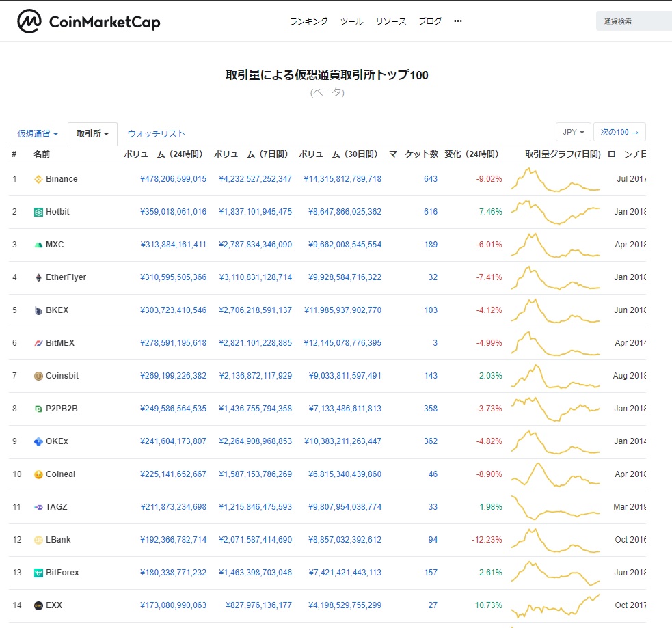Viewport: 672px width, 628px height.
Task: Click BKEX 30-day volume ¥11,985,937,902,770
Action: 342,310
